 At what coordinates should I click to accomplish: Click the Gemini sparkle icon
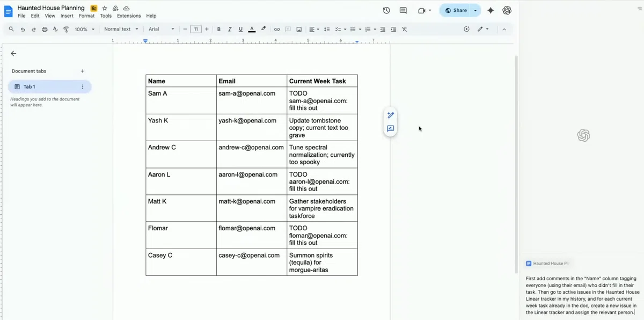(491, 10)
